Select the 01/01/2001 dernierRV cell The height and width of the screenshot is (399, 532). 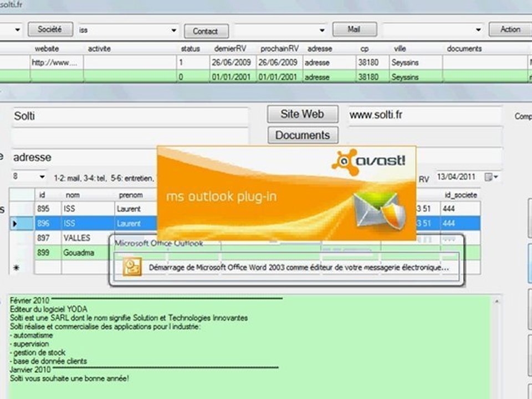233,77
